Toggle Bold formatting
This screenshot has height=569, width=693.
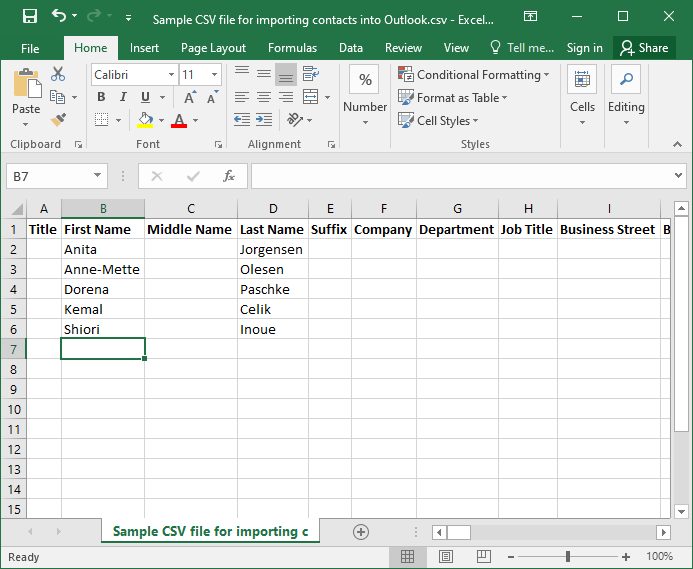(101, 97)
